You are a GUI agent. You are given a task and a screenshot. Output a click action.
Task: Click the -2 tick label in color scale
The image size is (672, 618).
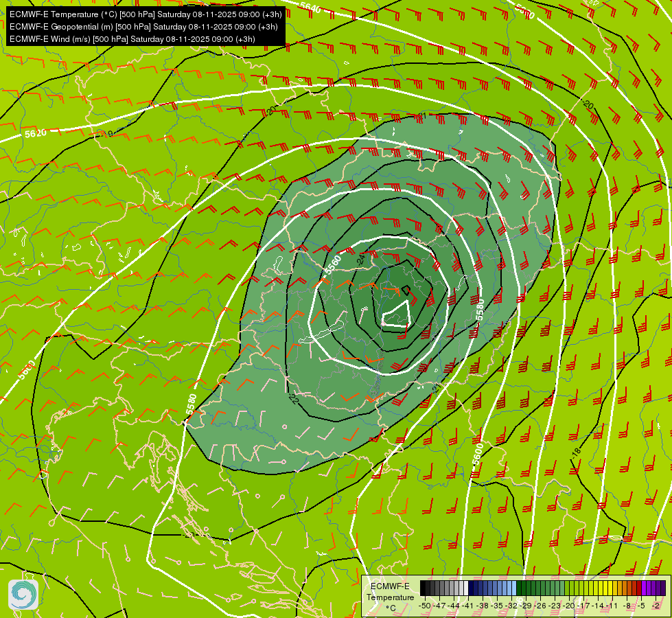[x=656, y=606]
